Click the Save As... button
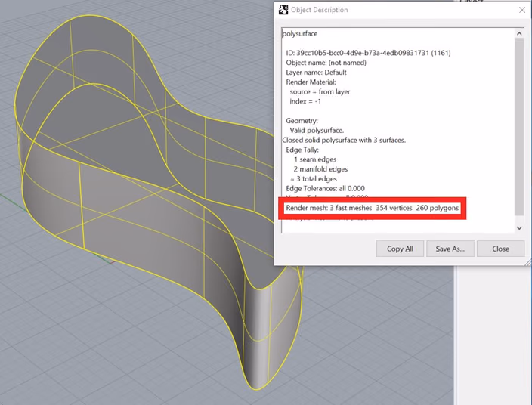The height and width of the screenshot is (405, 532). point(450,249)
